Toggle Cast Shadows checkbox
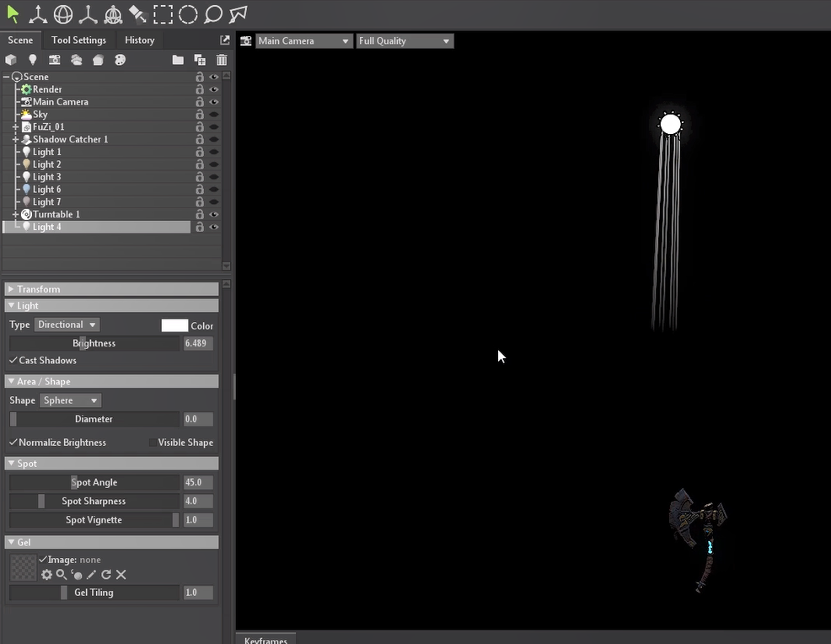 click(x=13, y=360)
